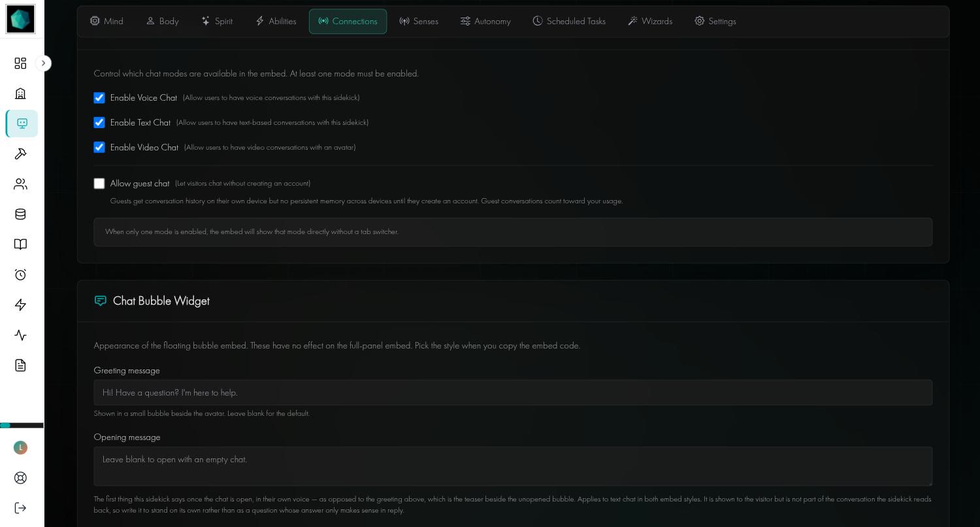This screenshot has width=980, height=527.
Task: Open the users icon in sidebar
Action: [20, 184]
